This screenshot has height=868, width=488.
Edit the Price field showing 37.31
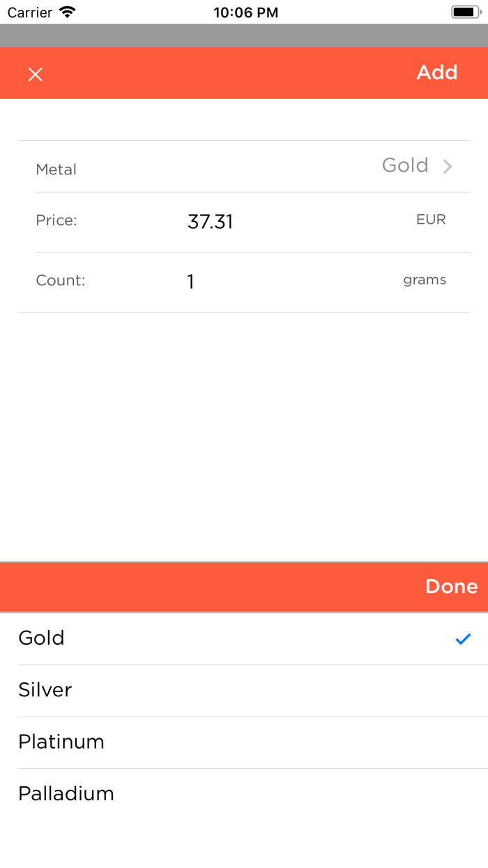pos(210,222)
